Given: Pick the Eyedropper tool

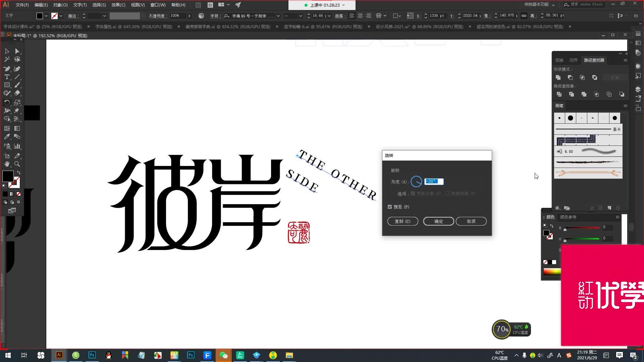Looking at the screenshot, I should click(x=7, y=137).
